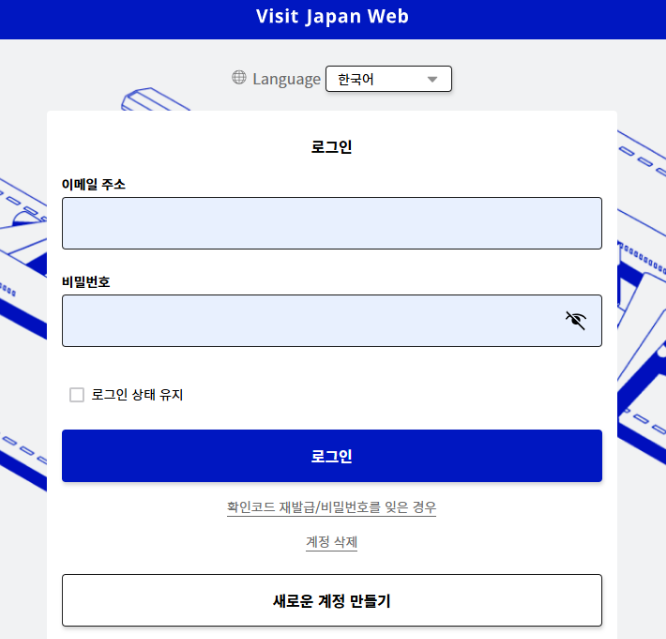Click the 새로운 계정 만들기 button
The width and height of the screenshot is (666, 639).
[332, 600]
